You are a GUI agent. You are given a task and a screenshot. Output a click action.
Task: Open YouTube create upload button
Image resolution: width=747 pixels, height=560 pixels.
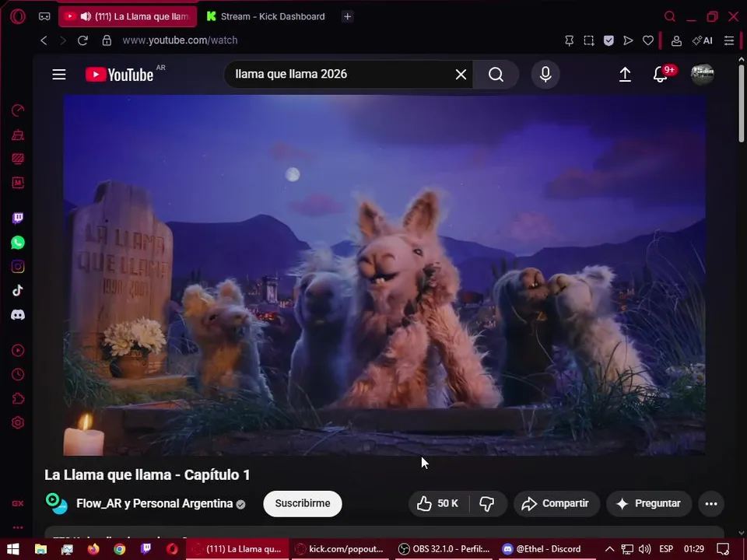625,75
